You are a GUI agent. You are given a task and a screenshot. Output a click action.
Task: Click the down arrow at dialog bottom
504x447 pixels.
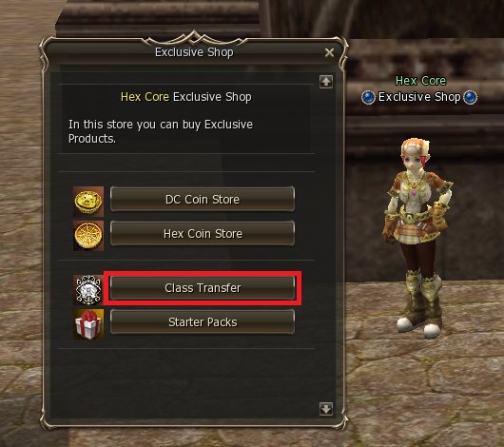click(x=326, y=409)
